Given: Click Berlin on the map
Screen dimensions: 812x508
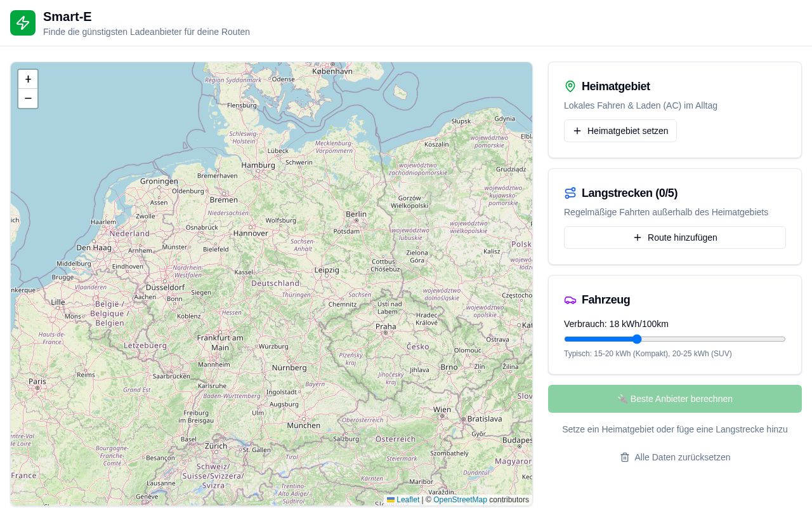Looking at the screenshot, I should click(x=356, y=214).
